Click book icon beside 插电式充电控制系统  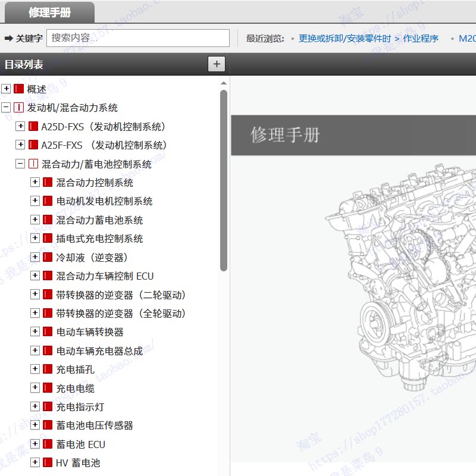pyautogui.click(x=48, y=238)
